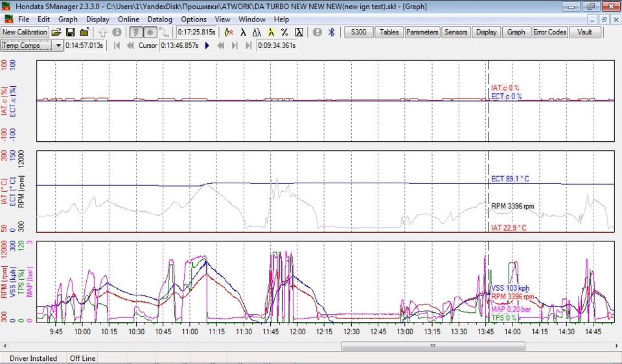
Task: Open the Error Codes window
Action: click(x=550, y=32)
